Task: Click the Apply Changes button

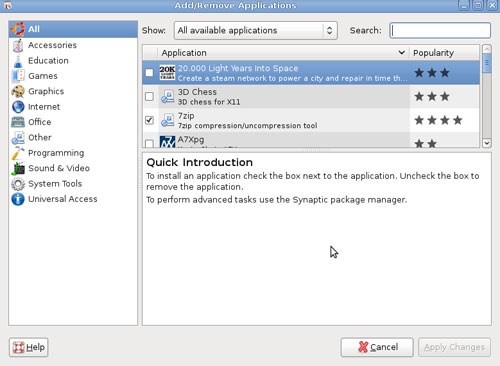Action: 454,347
